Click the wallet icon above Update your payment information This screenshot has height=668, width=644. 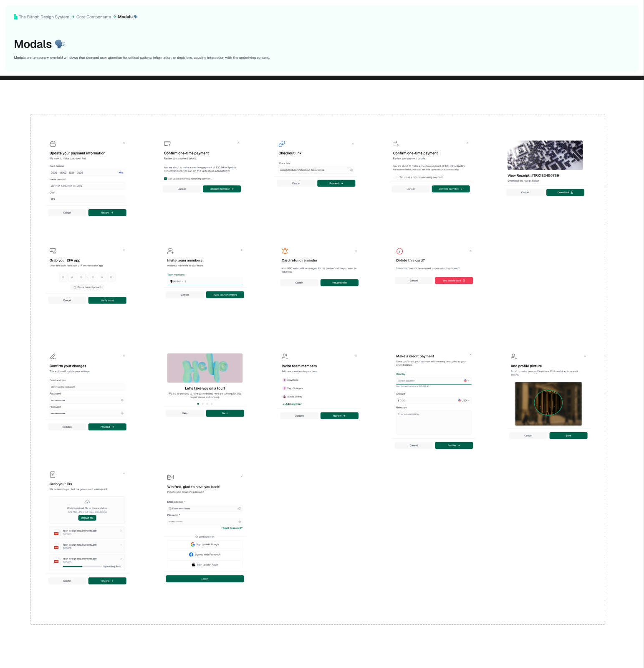pyautogui.click(x=53, y=144)
